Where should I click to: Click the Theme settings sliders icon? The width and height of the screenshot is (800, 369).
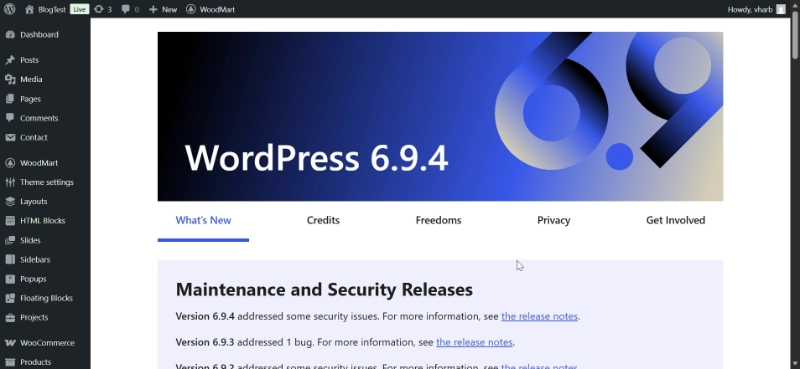10,182
